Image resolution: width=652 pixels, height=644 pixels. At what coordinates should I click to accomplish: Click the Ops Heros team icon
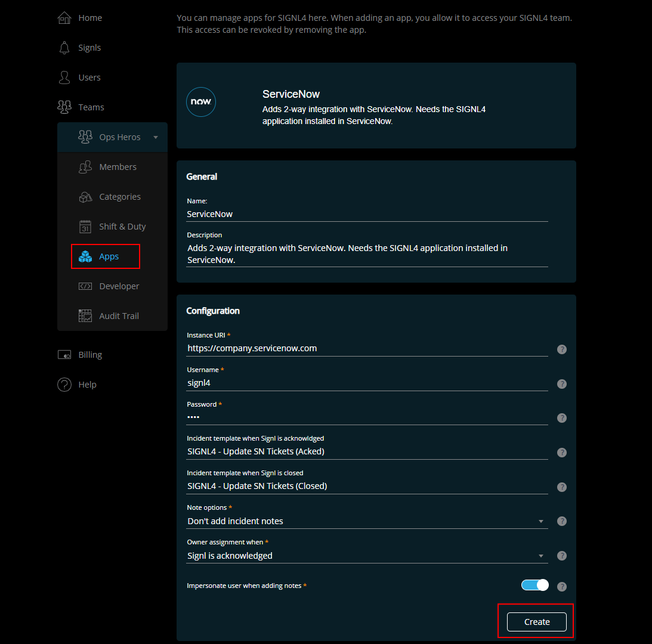tap(85, 137)
